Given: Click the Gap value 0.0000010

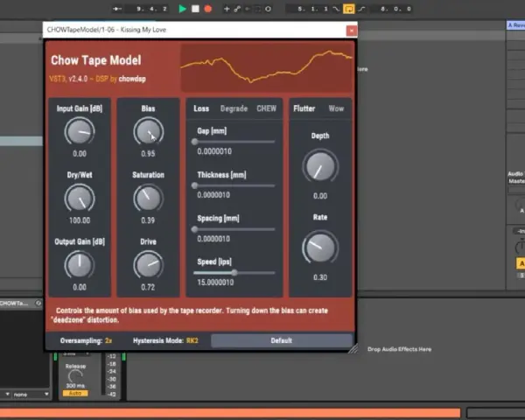Looking at the screenshot, I should [214, 151].
